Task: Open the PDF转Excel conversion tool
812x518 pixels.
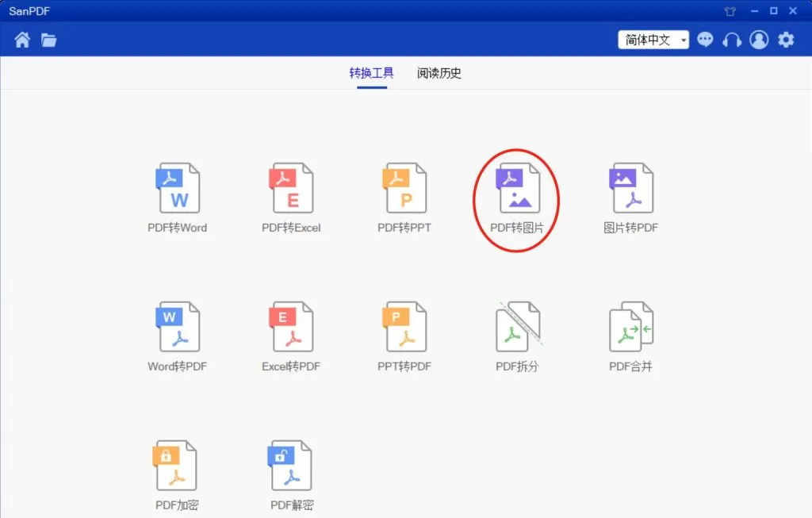Action: [x=291, y=198]
